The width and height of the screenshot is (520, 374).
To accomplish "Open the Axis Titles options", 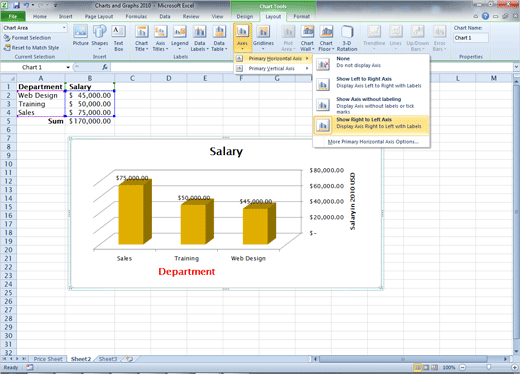I will pos(160,38).
